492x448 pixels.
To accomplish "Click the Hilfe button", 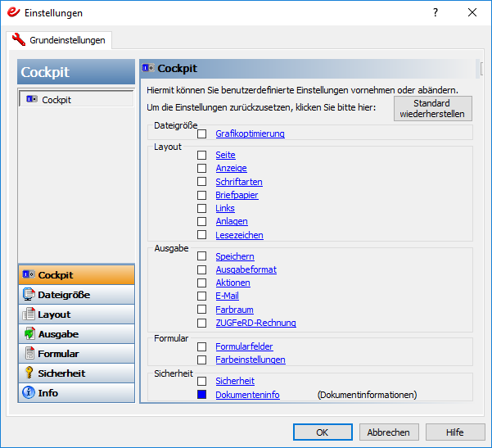I will 455,432.
